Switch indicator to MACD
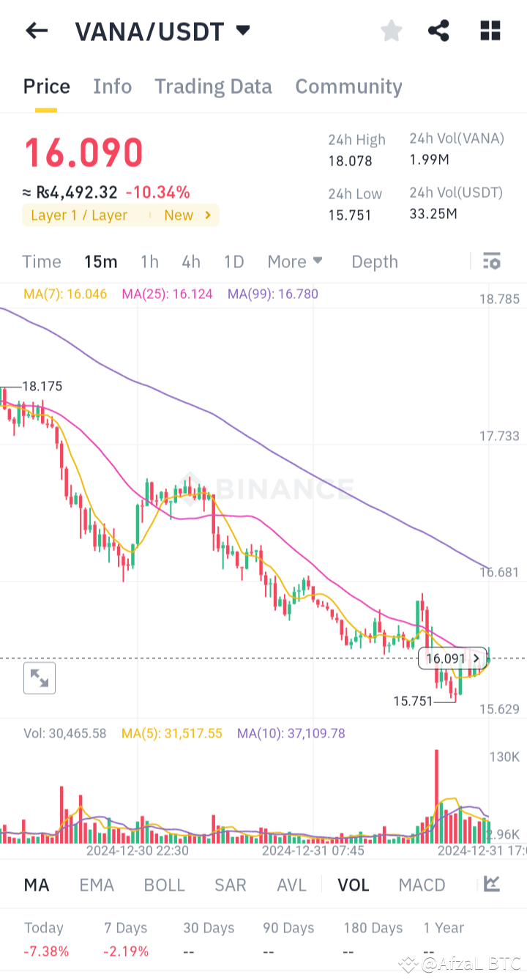 (422, 884)
